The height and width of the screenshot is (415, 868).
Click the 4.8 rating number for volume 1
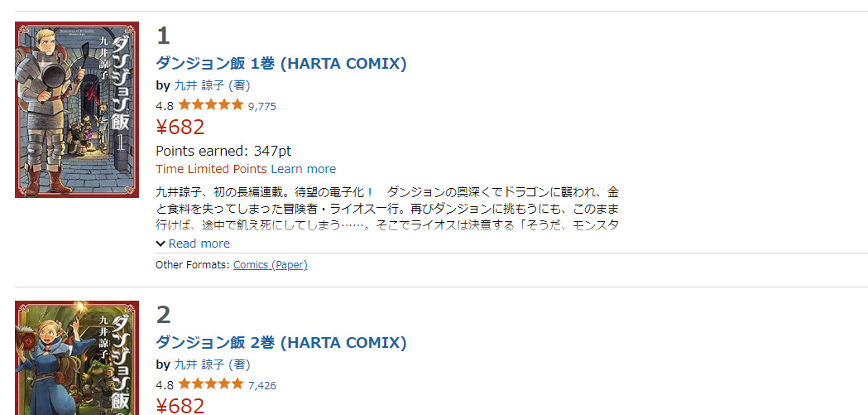pos(165,106)
